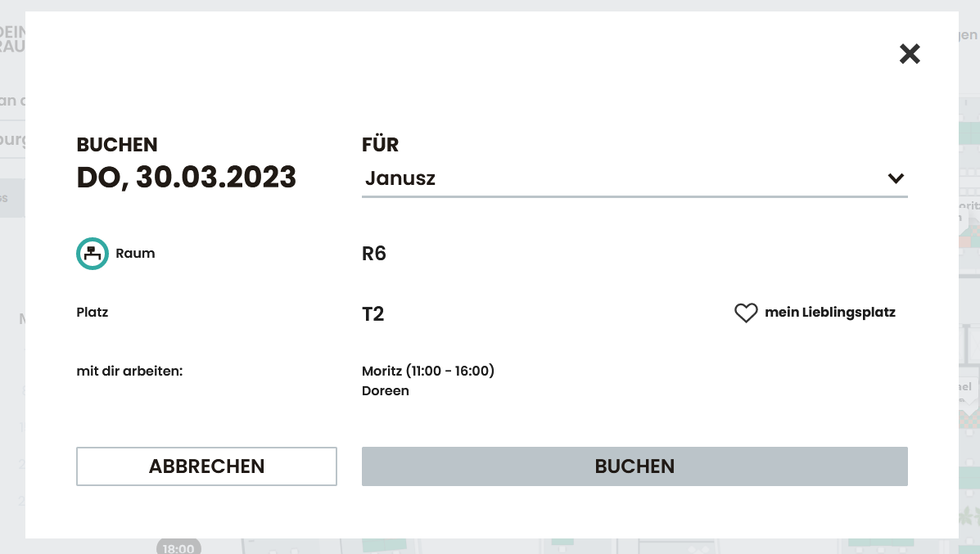This screenshot has height=554, width=980.
Task: Click the 'BUCHEN' heading above the date
Action: (117, 145)
